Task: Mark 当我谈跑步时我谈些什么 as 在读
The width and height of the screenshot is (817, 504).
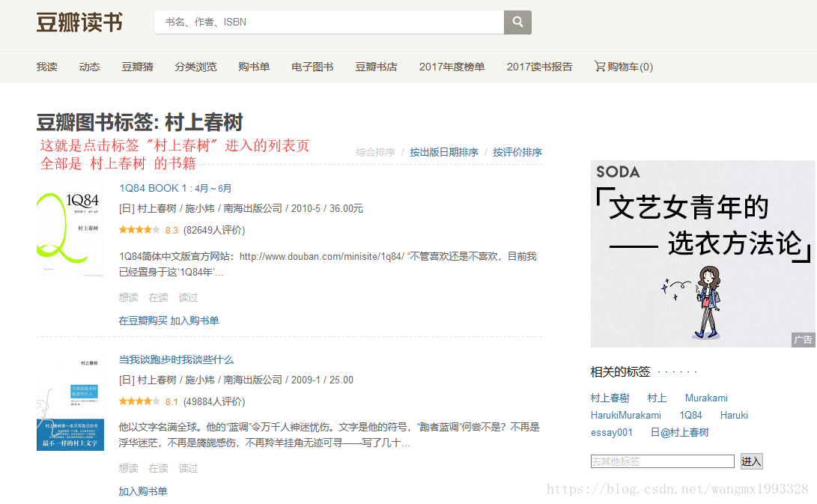Action: 159,469
